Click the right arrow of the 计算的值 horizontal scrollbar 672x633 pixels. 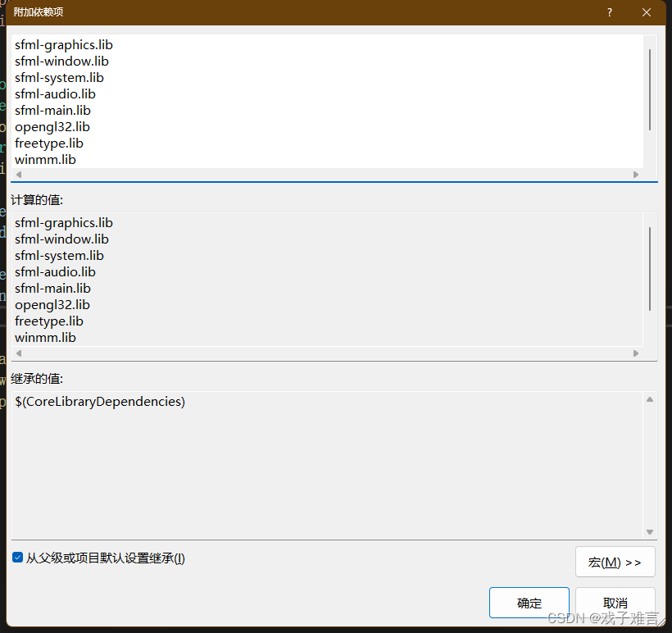click(637, 353)
